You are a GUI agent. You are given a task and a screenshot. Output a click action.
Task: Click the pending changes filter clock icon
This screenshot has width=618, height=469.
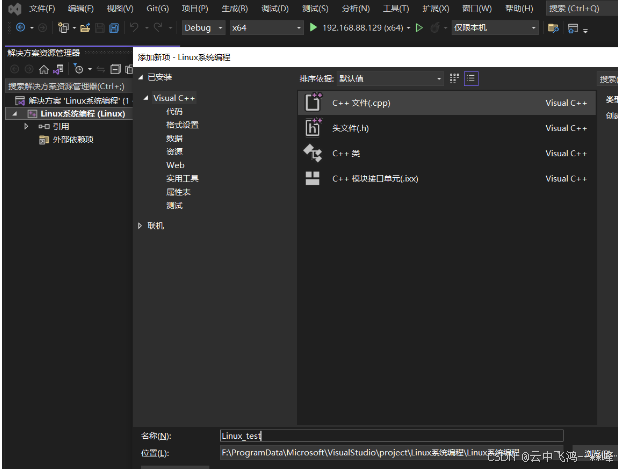(78, 69)
